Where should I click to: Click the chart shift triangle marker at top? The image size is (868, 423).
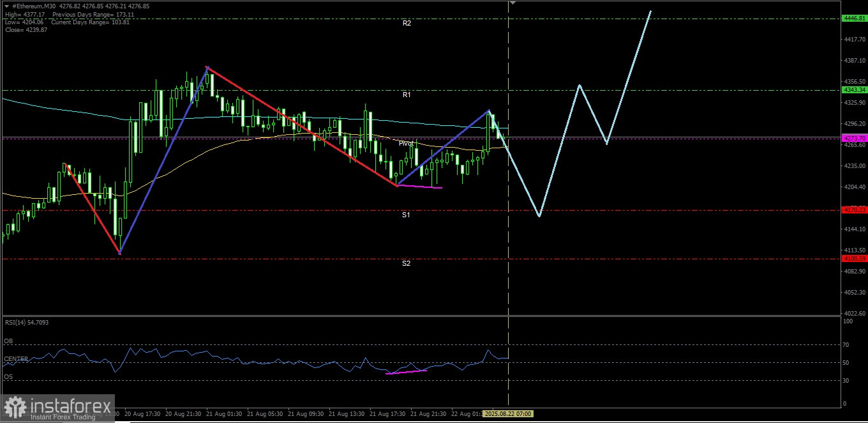pos(511,3)
